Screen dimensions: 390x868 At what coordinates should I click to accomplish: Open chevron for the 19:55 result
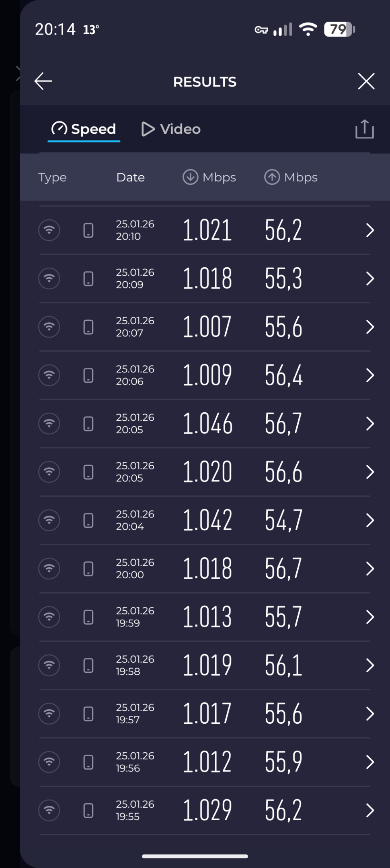click(x=370, y=811)
